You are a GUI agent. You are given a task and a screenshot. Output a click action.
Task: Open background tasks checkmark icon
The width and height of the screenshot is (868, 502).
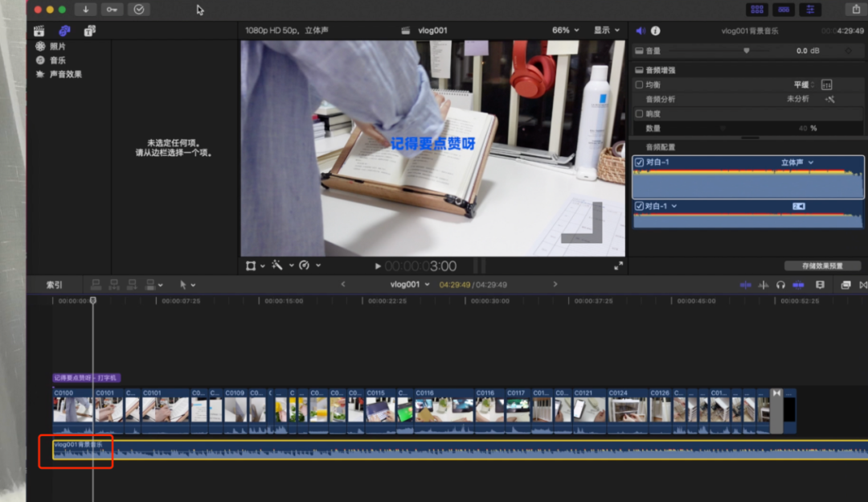(138, 10)
